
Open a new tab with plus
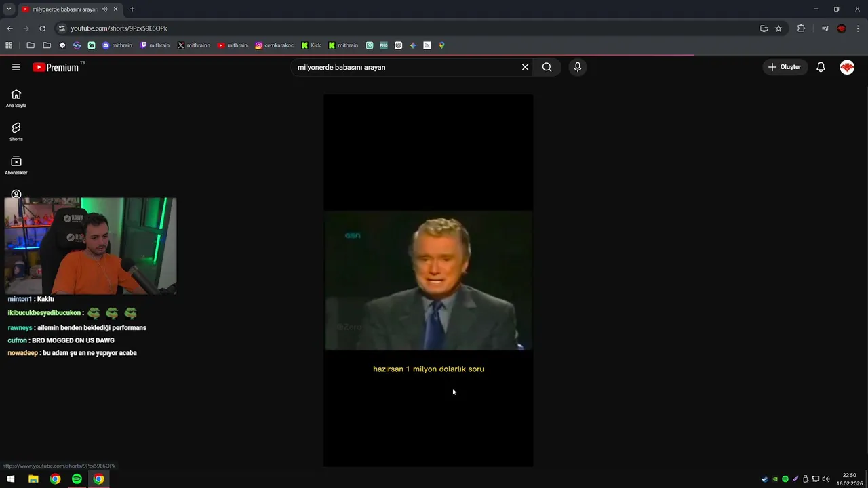click(132, 9)
